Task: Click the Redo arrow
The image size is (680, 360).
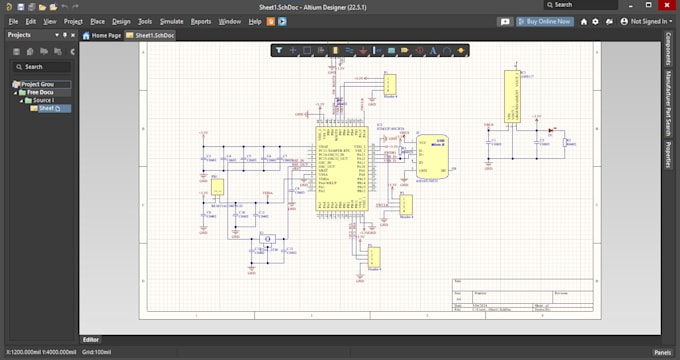Action: 75,7
